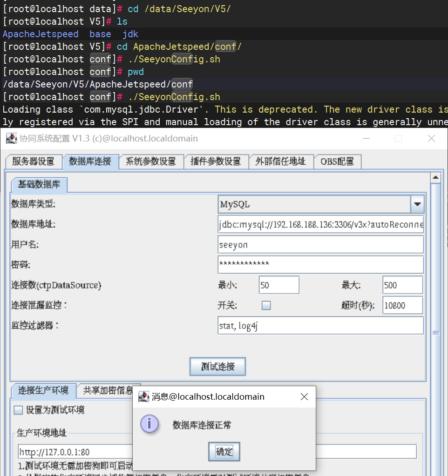Focus the 用户名 field containing seeyon
The image size is (448, 476).
click(321, 245)
